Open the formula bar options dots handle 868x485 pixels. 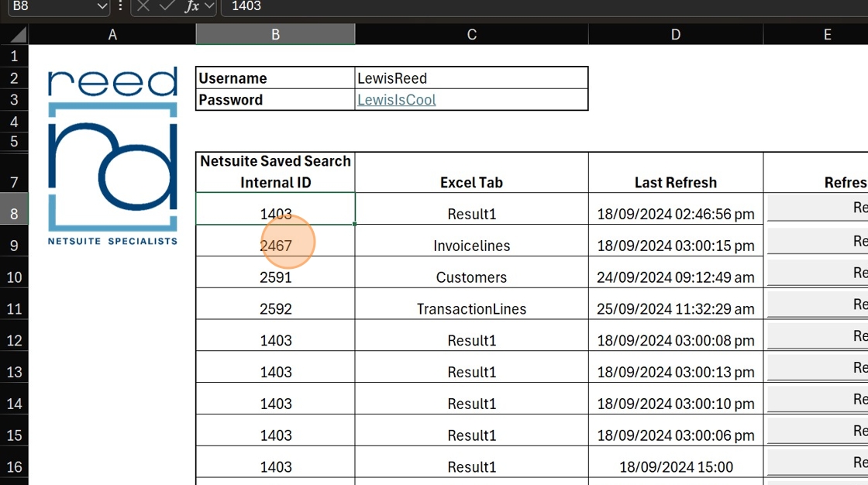tap(120, 6)
